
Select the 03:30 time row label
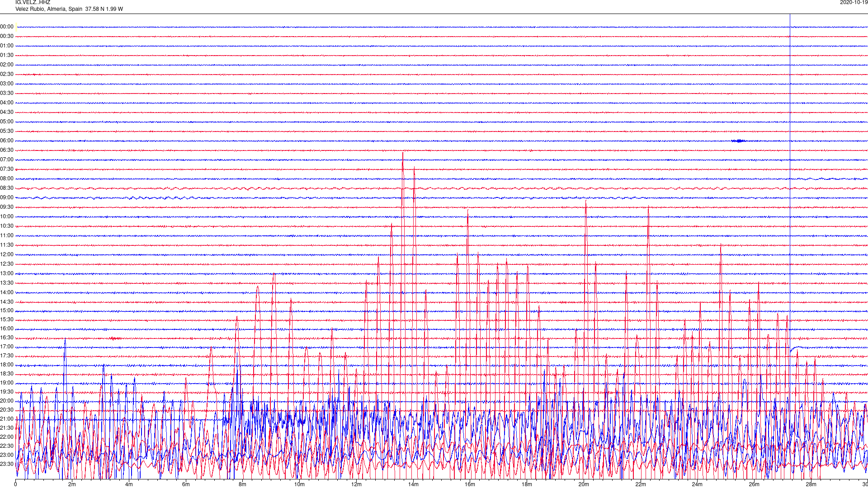(7, 93)
